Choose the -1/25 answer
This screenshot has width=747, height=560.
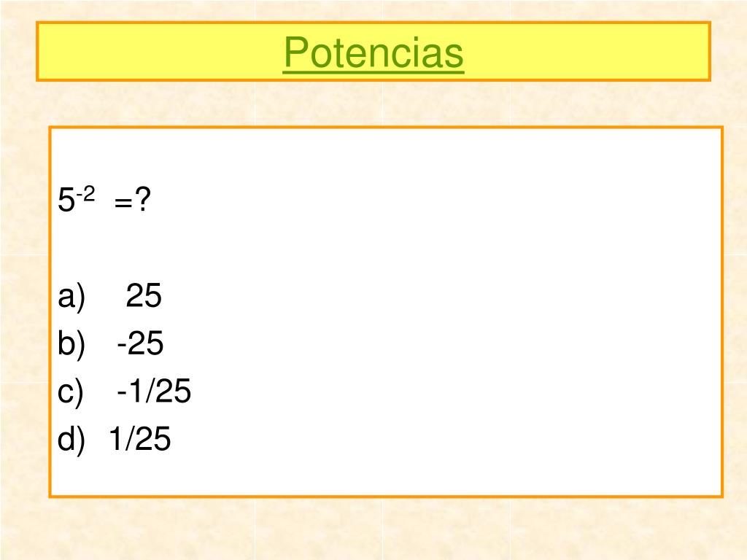(x=154, y=391)
